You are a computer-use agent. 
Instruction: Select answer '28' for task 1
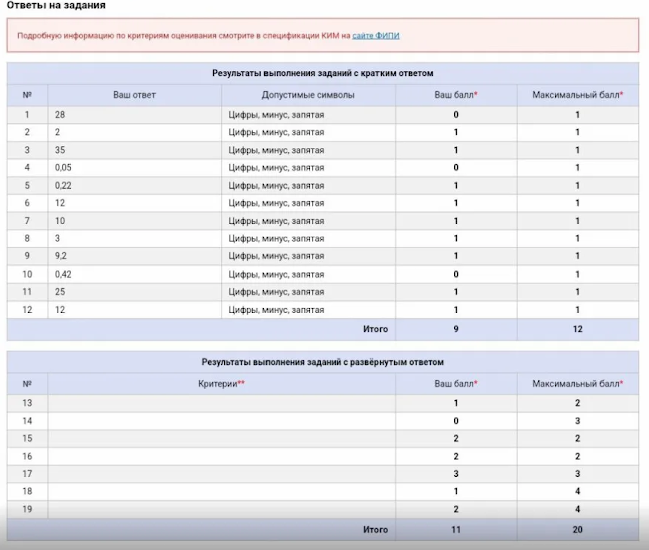60,115
